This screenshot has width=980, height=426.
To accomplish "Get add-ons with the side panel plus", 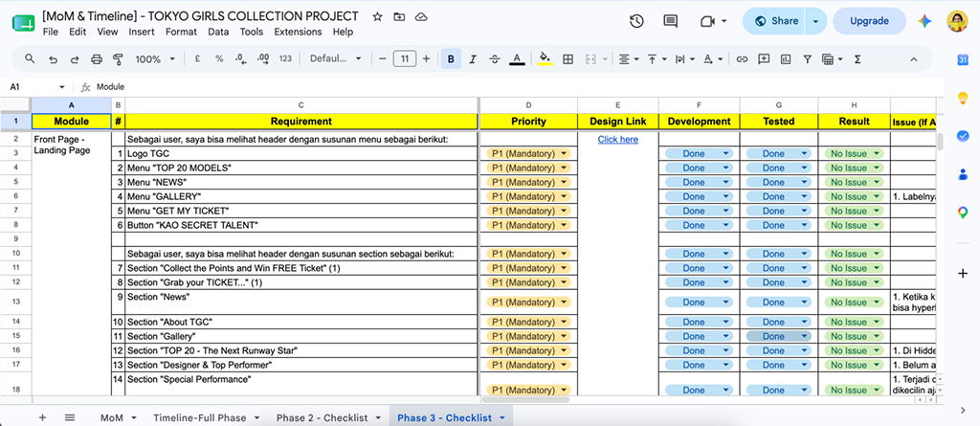I will point(963,274).
